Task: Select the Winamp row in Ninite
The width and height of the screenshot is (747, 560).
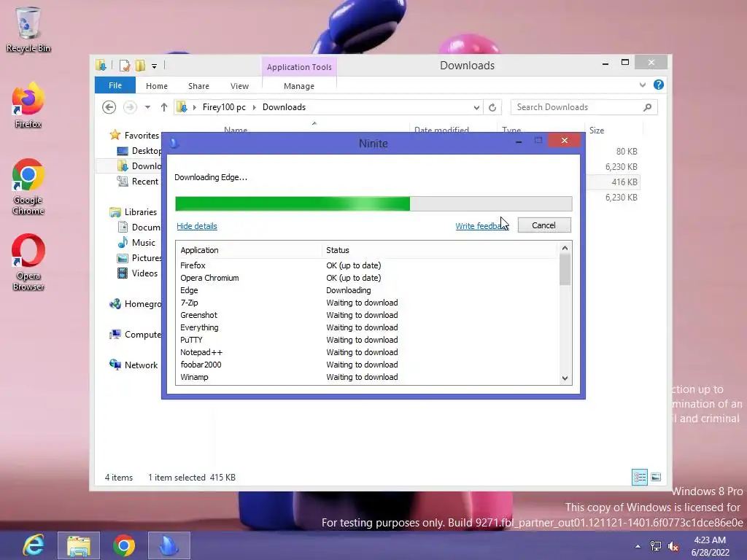Action: (367, 377)
